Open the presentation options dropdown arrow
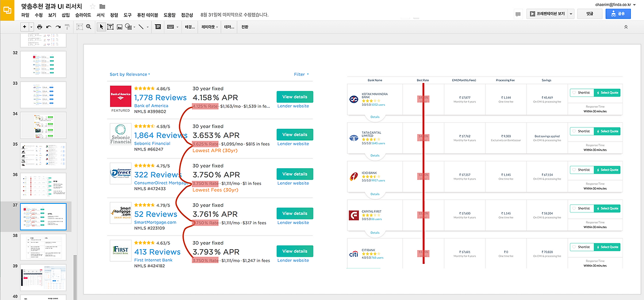 point(571,14)
